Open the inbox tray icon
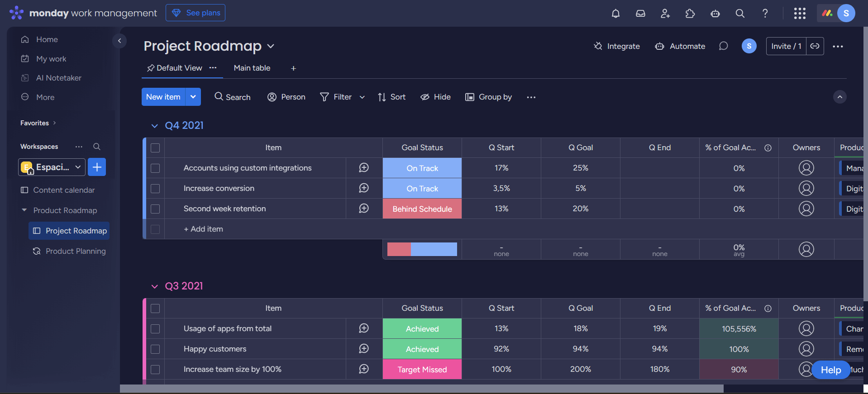This screenshot has width=868, height=394. [x=640, y=14]
